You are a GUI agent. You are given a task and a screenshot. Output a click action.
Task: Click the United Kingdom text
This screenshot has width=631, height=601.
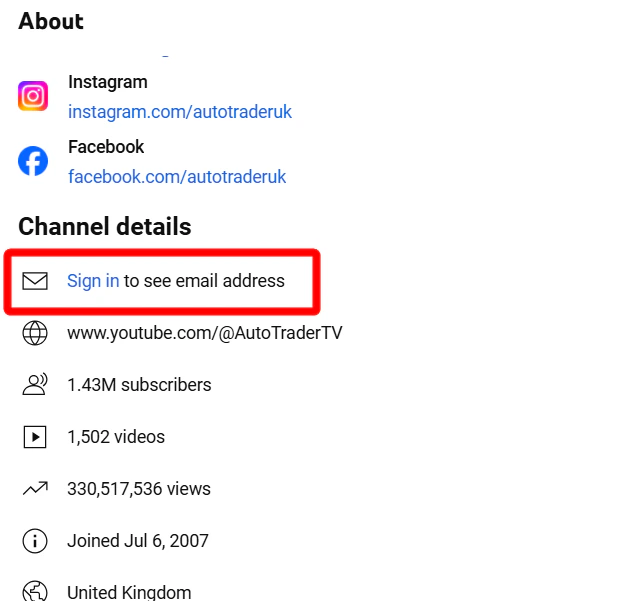click(x=129, y=593)
